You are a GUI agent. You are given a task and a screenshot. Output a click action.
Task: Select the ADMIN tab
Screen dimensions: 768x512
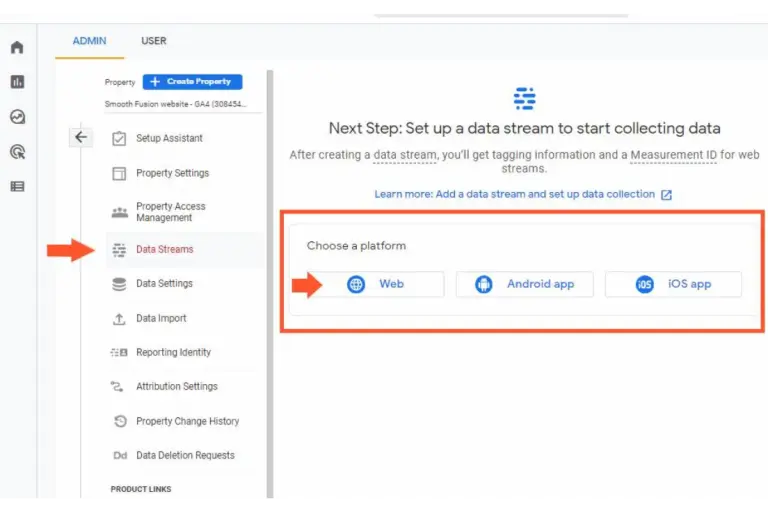click(x=89, y=41)
